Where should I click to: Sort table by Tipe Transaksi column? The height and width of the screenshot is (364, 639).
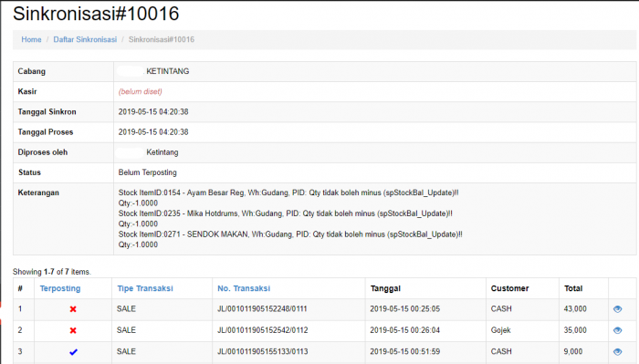click(x=145, y=288)
